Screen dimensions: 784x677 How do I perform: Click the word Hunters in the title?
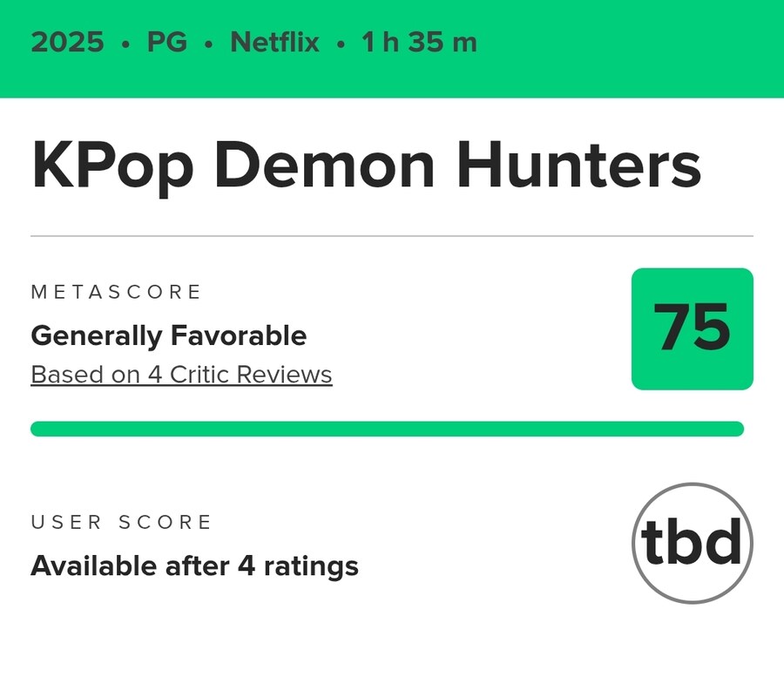[x=579, y=164]
